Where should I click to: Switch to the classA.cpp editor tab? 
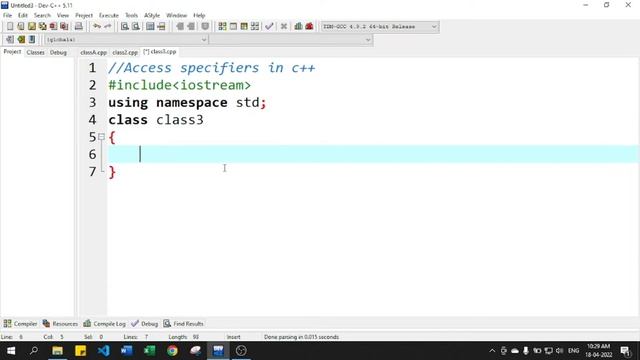click(93, 52)
